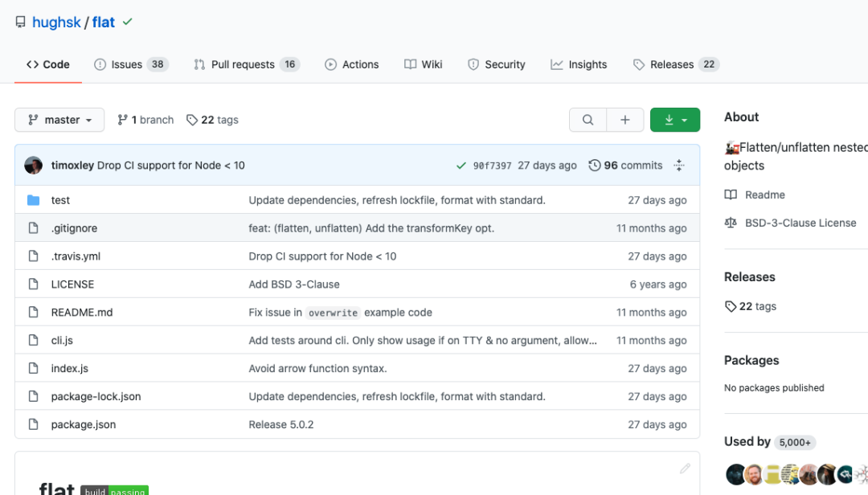The width and height of the screenshot is (868, 495).
Task: Open timoxley's avatar in commit bar
Action: coord(34,166)
